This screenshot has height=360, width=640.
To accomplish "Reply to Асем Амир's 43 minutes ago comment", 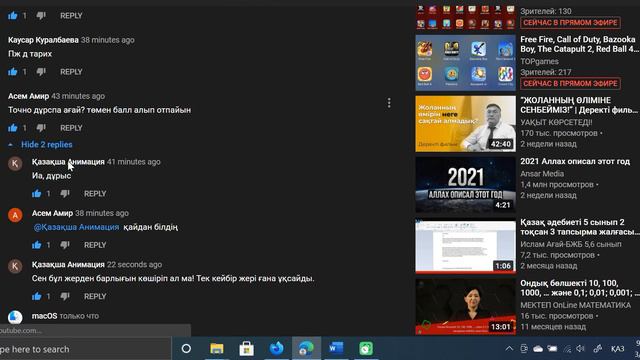I will click(x=71, y=128).
